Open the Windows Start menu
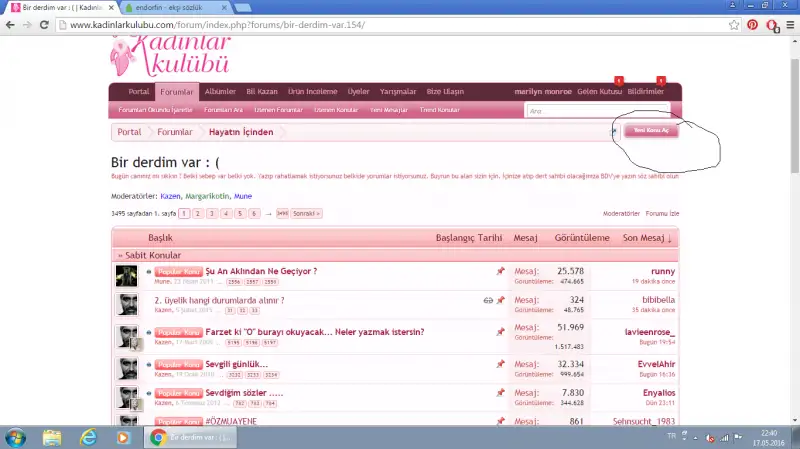The image size is (800, 449). point(16,437)
